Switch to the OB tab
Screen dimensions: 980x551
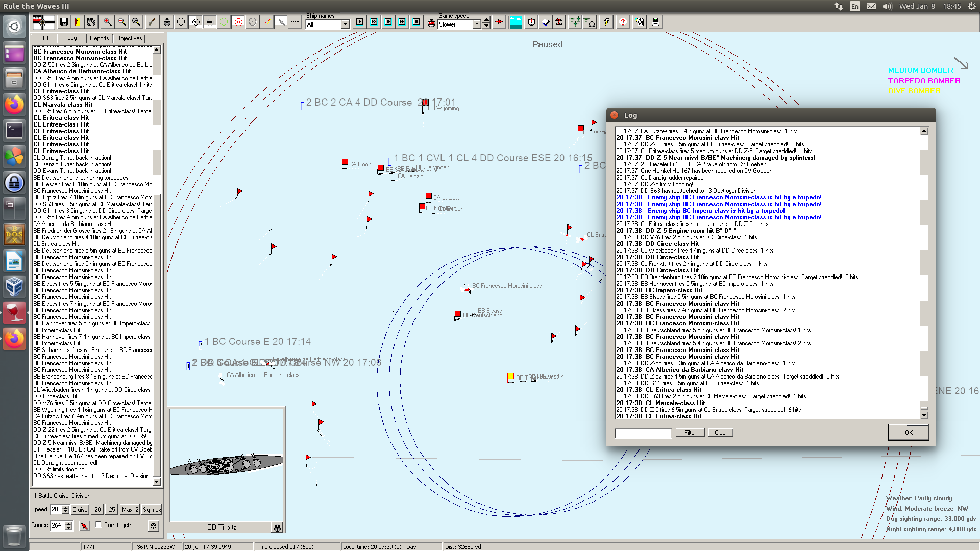(x=44, y=38)
